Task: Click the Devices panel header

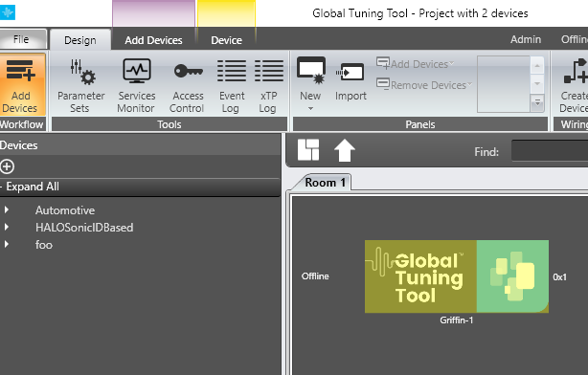Action: point(140,145)
